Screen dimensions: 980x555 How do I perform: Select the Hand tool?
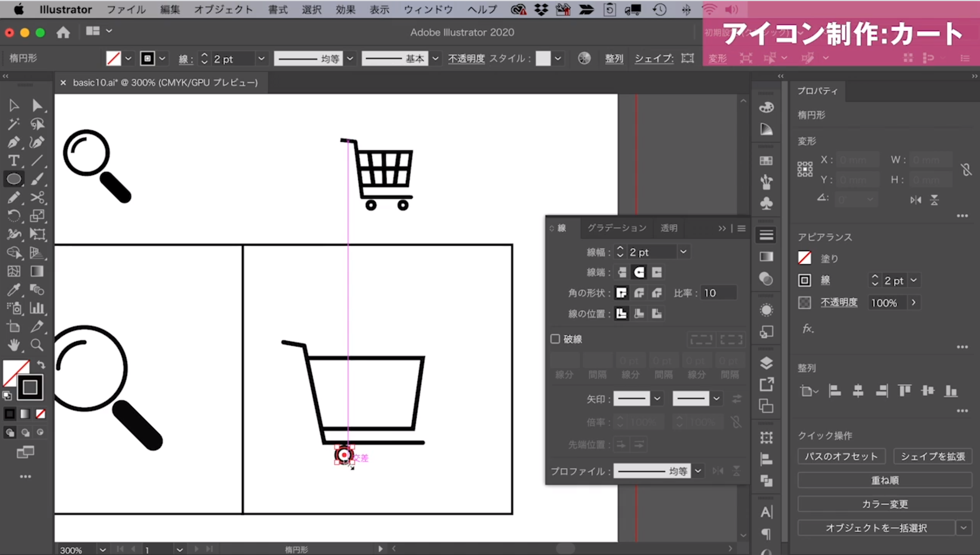pos(14,345)
